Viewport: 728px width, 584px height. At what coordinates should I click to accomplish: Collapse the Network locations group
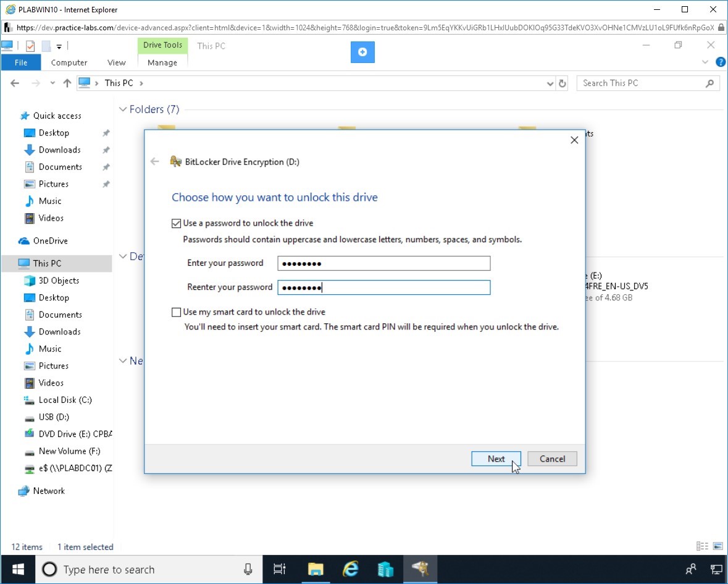tap(123, 361)
